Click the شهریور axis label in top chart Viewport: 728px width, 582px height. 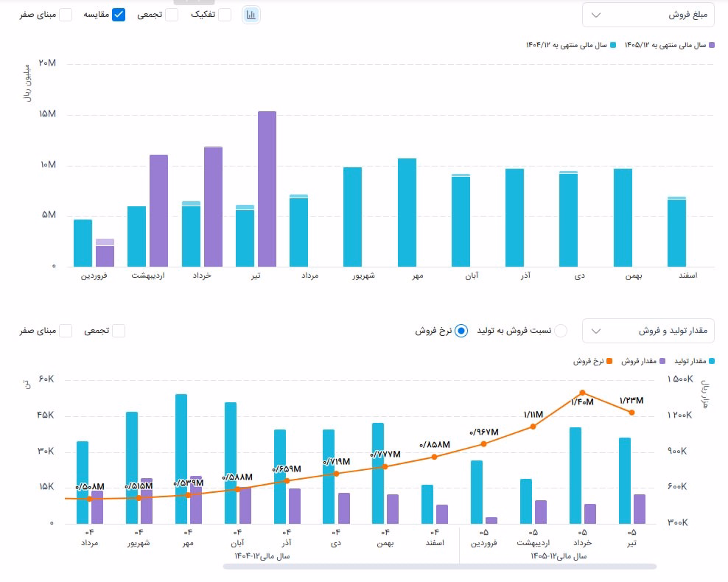[363, 276]
